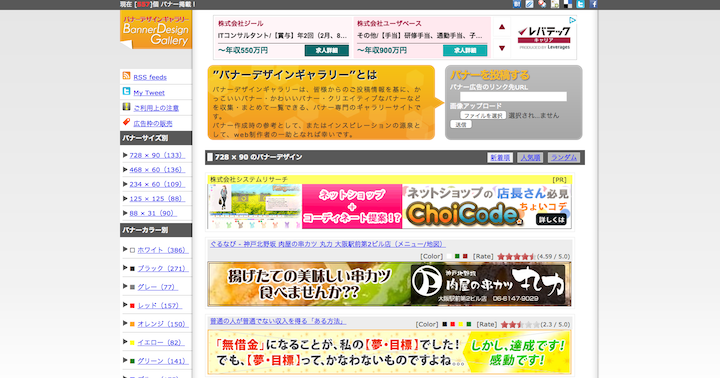Click the AdChoices icon on レバテック ad

572,20
